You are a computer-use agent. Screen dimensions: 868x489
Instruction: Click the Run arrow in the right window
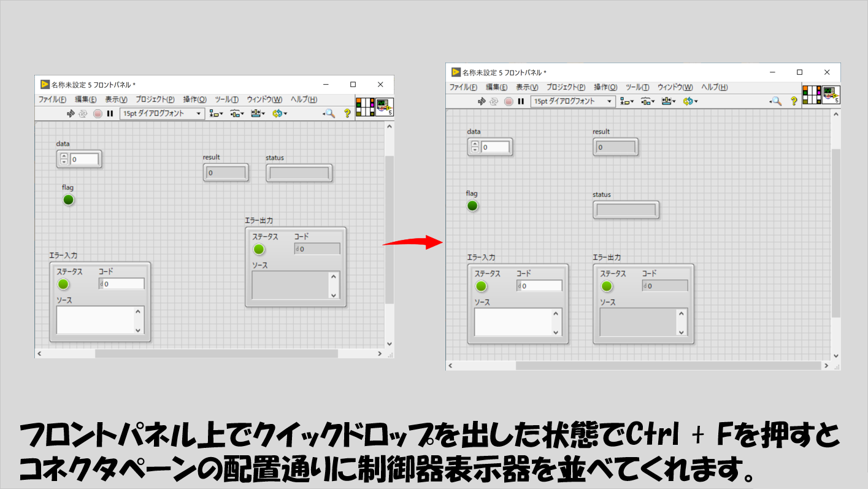482,101
